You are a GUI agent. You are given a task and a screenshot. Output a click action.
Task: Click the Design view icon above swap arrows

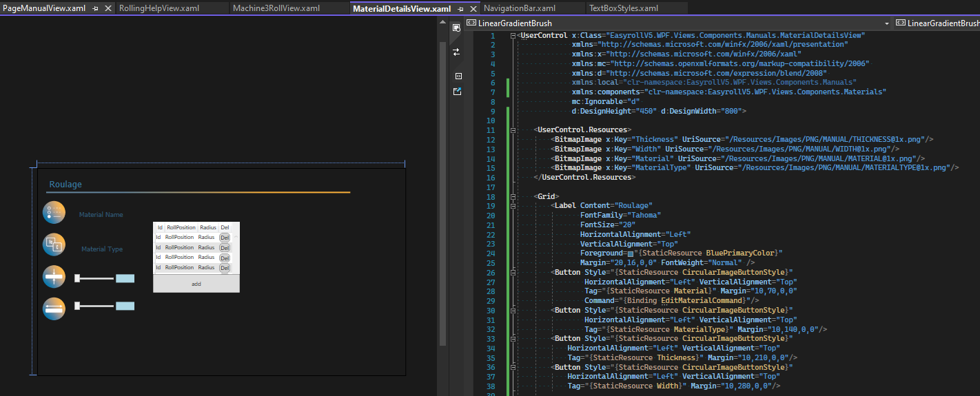click(456, 28)
